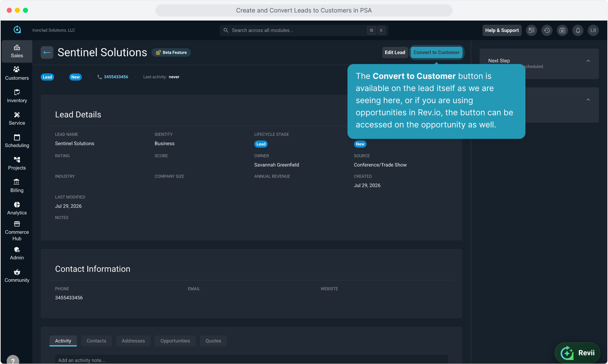Click the phone number 3455433456 link
This screenshot has height=364, width=608.
click(x=116, y=77)
